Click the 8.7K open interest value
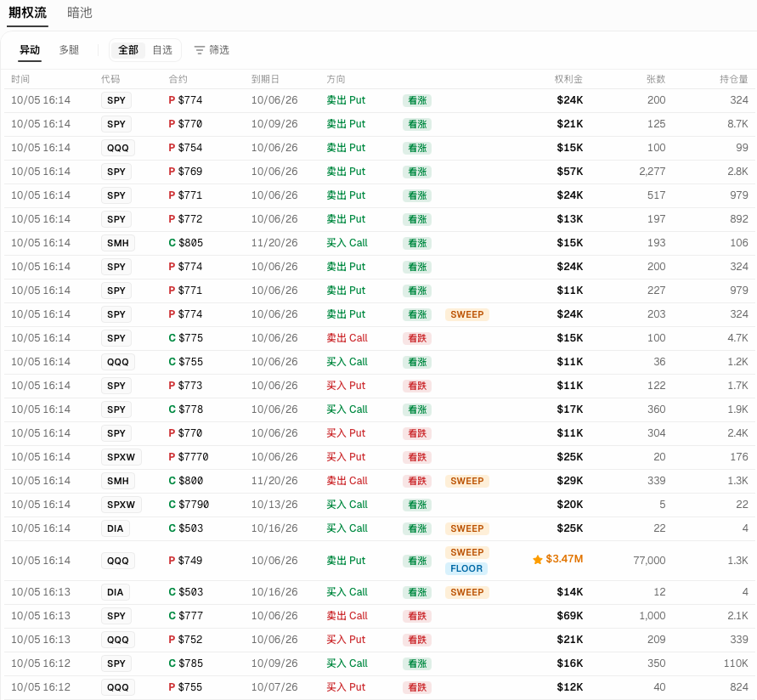This screenshot has height=700, width=757. [737, 124]
